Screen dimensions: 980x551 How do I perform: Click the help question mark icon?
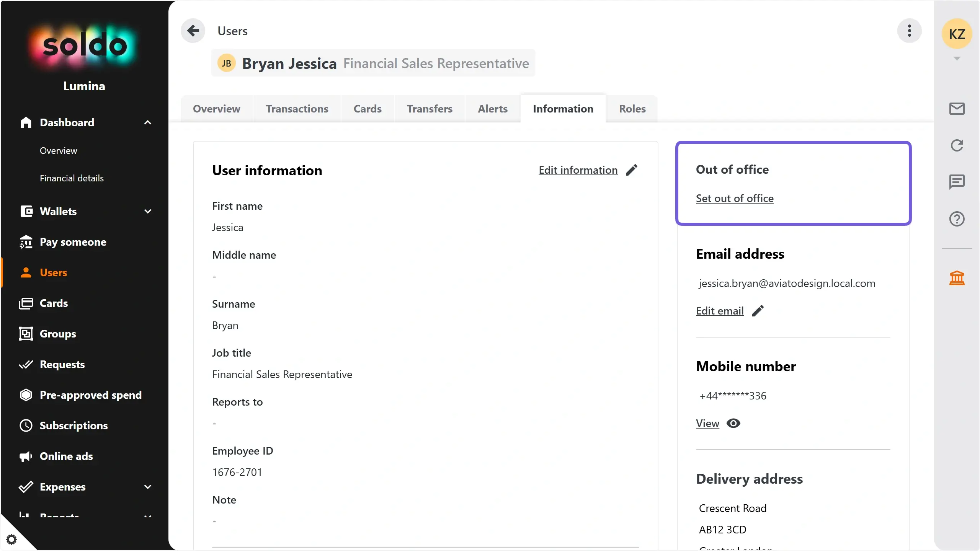pos(957,219)
